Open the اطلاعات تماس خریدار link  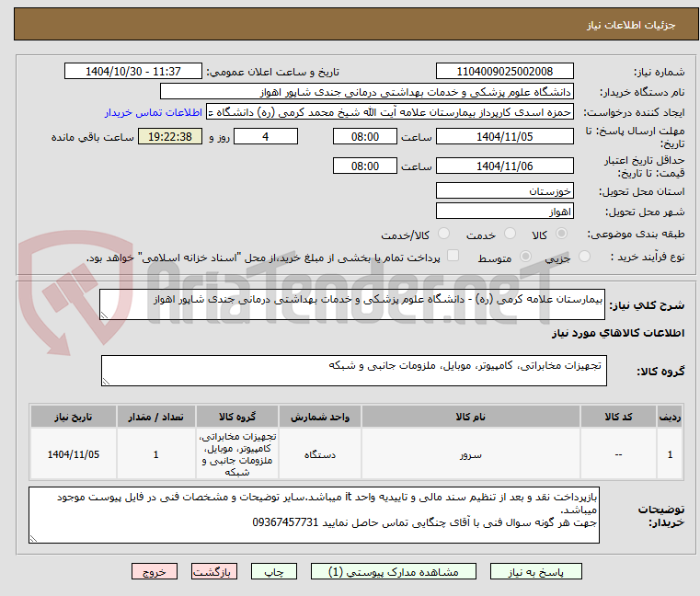(154, 112)
